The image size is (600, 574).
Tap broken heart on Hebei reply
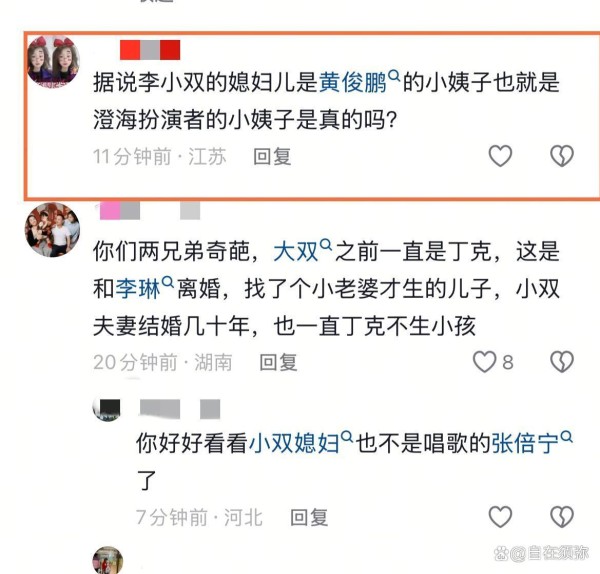point(562,517)
